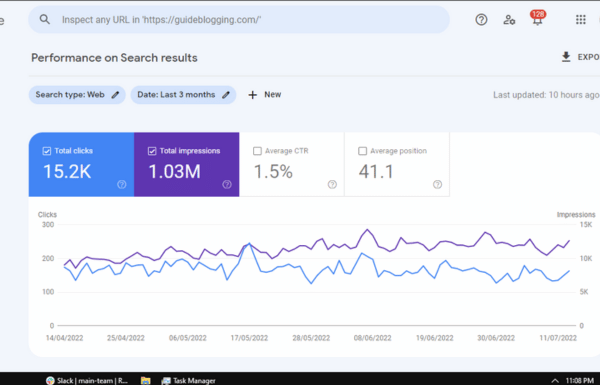
Task: Open Task Manager in taskbar
Action: [x=188, y=380]
